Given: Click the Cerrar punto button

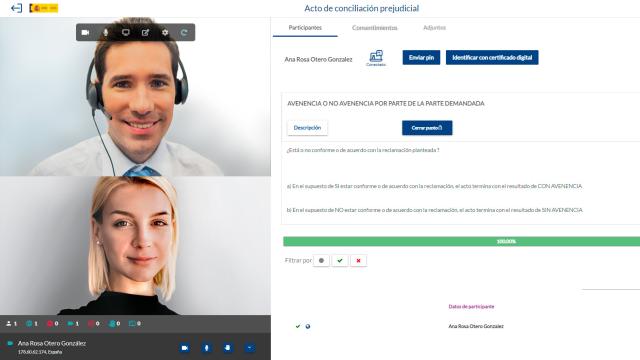Looking at the screenshot, I should point(427,128).
